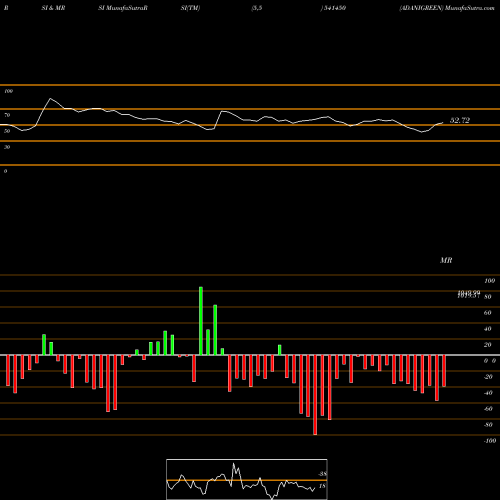
Task: Click the 38 value in the mini chart
Action: pyautogui.click(x=322, y=474)
